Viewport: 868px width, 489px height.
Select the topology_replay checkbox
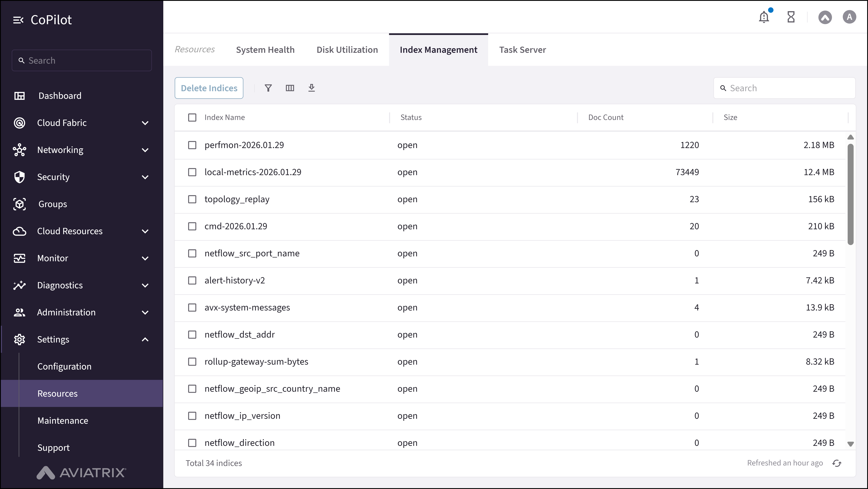[192, 199]
